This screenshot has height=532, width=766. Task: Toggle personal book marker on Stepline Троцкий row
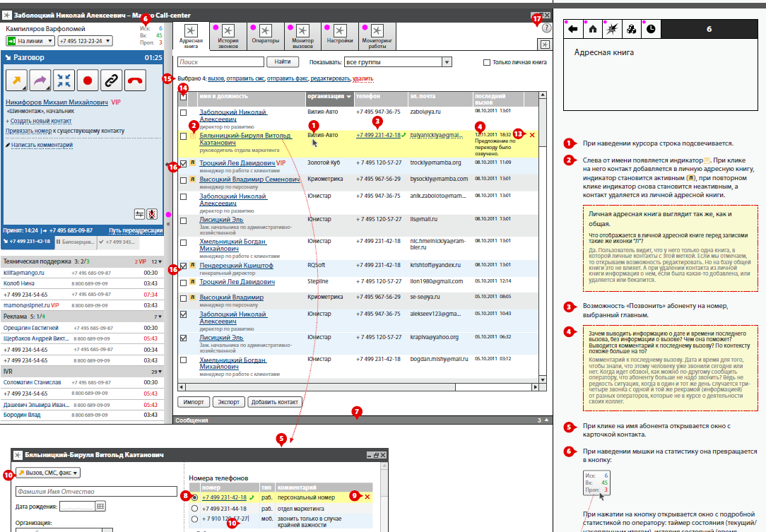tap(193, 282)
